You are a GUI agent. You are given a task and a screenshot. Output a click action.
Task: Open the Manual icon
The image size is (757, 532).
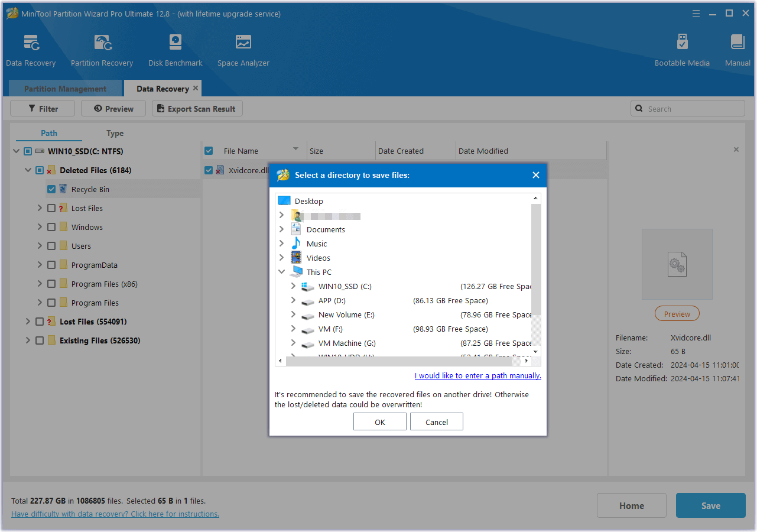(737, 43)
